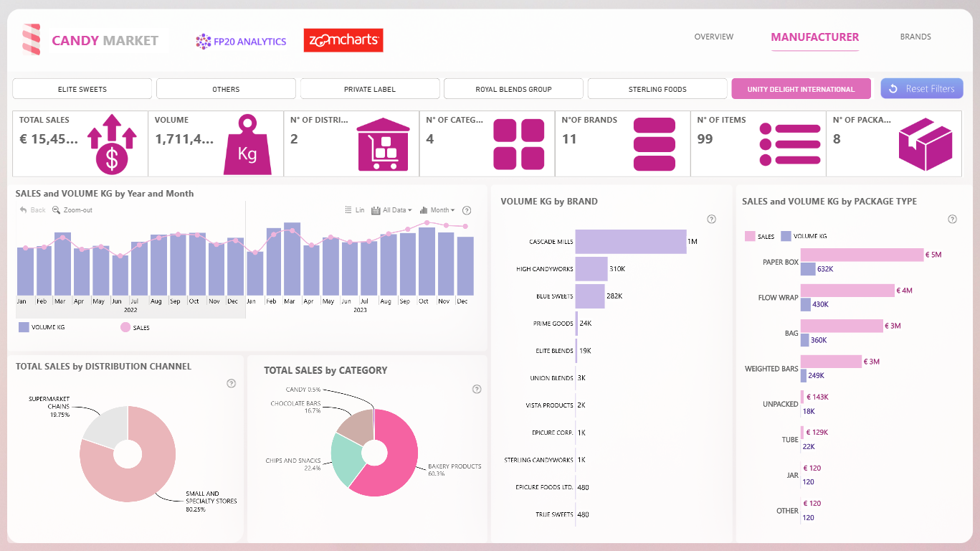Select the Weighted Bars sales bar
Viewport: 980px width, 551px height.
pyautogui.click(x=831, y=362)
